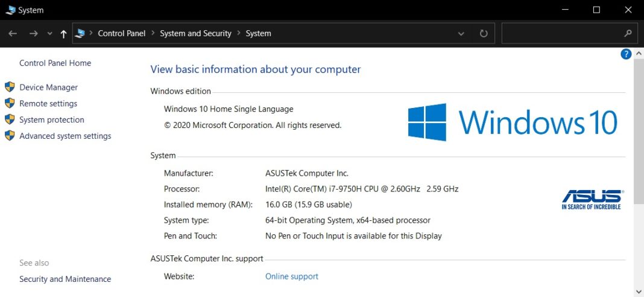Go up one level with Up arrow

(x=63, y=34)
